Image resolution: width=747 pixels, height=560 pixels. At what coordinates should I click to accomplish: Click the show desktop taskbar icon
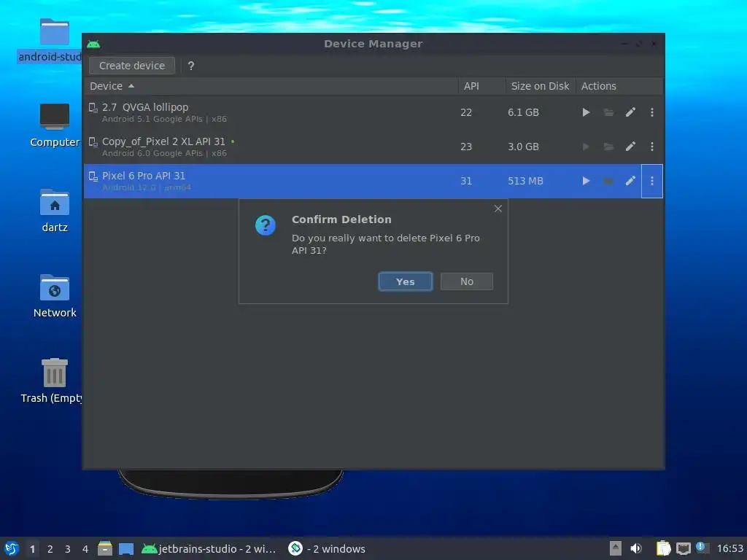pos(126,548)
